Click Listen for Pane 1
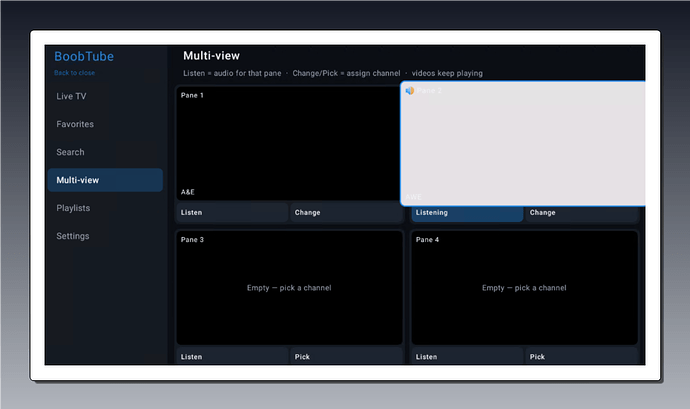The width and height of the screenshot is (690, 409). (232, 213)
